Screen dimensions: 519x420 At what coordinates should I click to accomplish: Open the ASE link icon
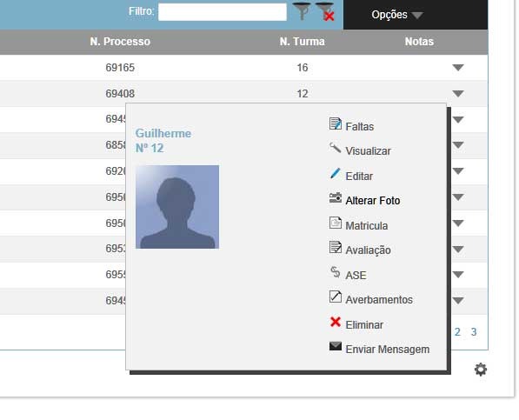[336, 272]
